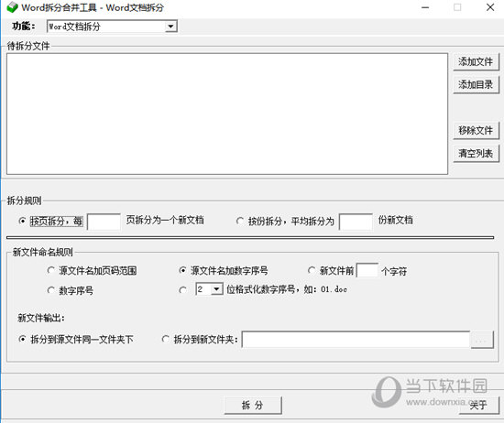Screen dimensions: 504x423
Task: Click the 移除文件 button
Action: pyautogui.click(x=476, y=130)
